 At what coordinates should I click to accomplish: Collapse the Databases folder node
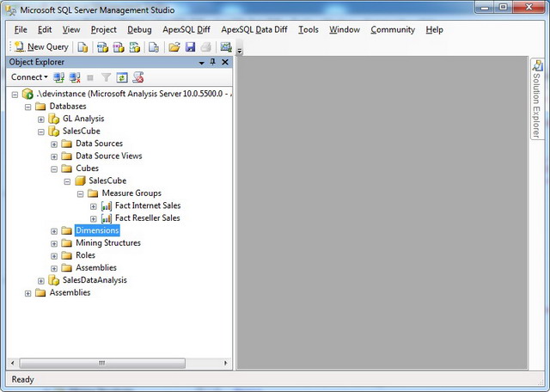coord(28,107)
